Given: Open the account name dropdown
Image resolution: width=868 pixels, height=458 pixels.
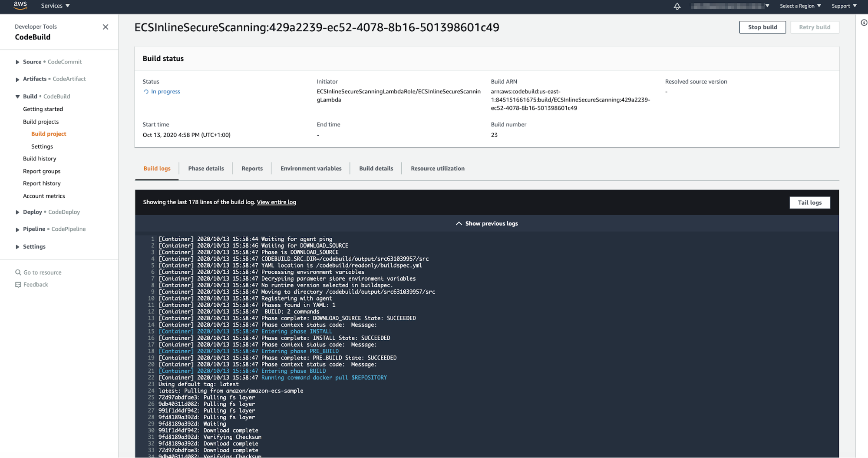Looking at the screenshot, I should tap(730, 6).
